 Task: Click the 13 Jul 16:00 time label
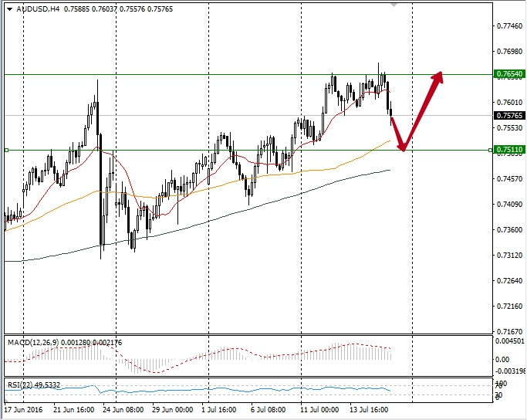pos(369,409)
